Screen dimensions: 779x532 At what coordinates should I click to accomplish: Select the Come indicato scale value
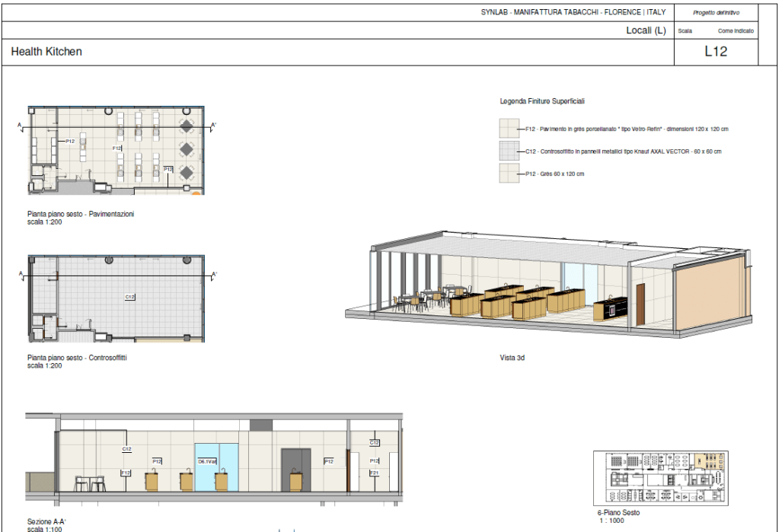coord(735,31)
